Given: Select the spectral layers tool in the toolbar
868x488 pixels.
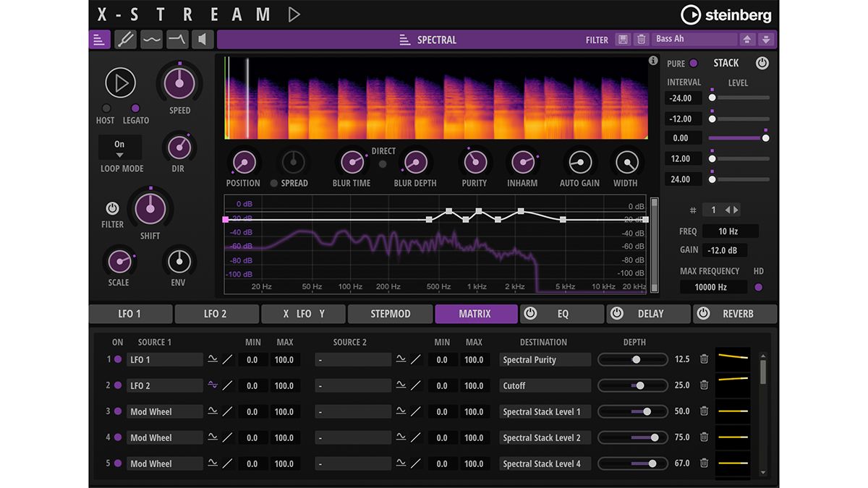Looking at the screenshot, I should (100, 39).
